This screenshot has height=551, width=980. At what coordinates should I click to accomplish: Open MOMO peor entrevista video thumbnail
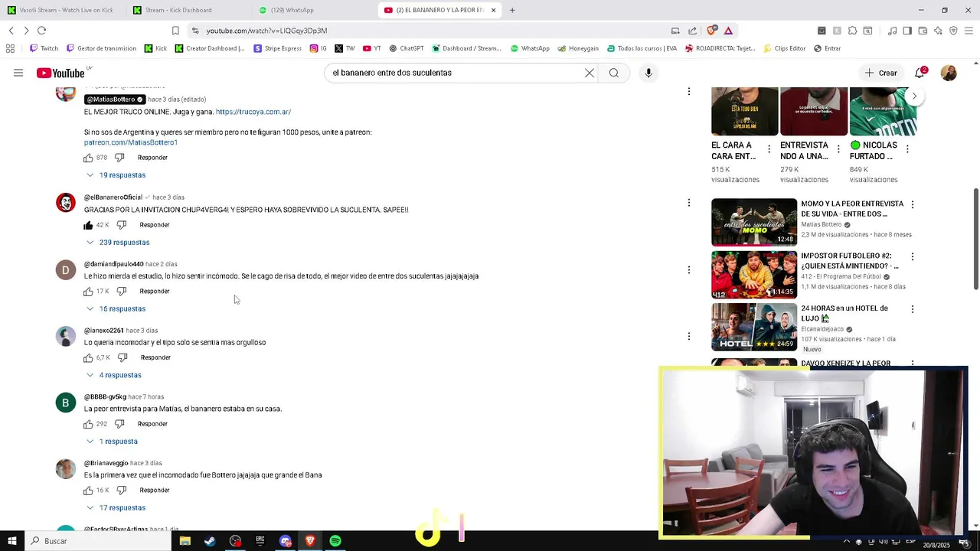tap(754, 222)
